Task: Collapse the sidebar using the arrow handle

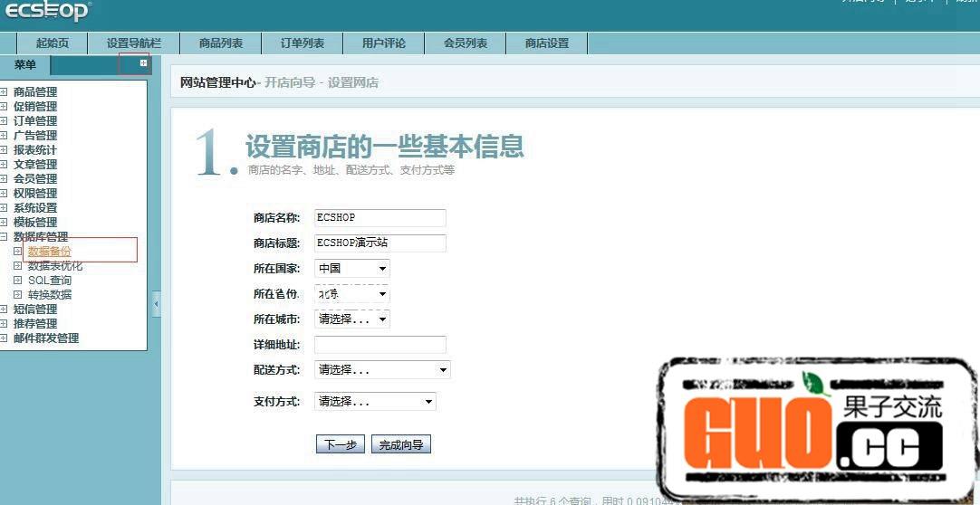Action: [x=156, y=304]
